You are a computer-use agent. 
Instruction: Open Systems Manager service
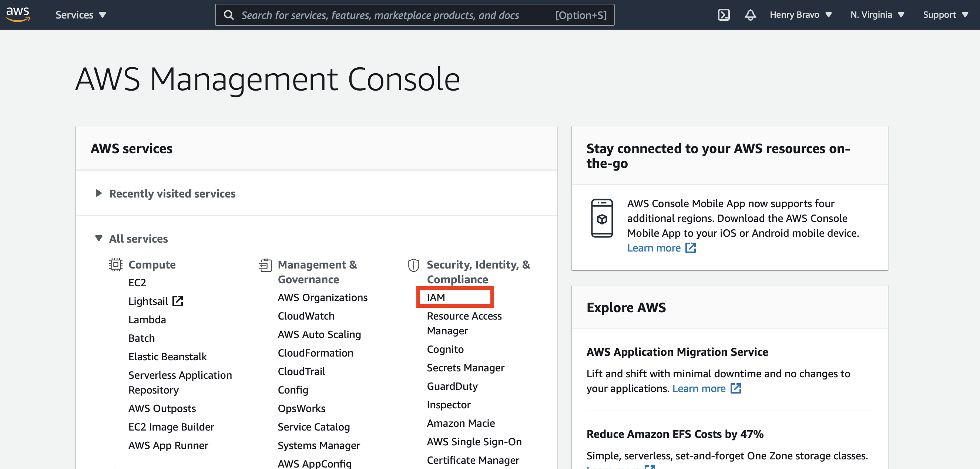coord(319,445)
